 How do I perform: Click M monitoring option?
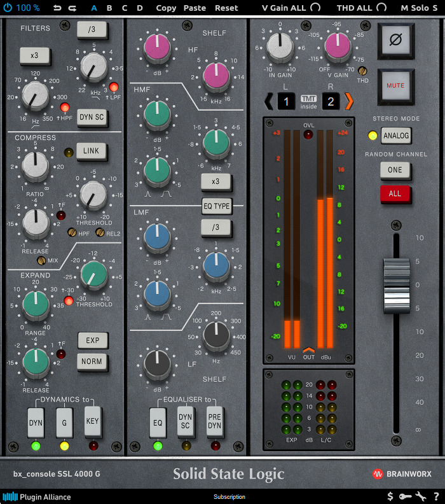tap(404, 8)
